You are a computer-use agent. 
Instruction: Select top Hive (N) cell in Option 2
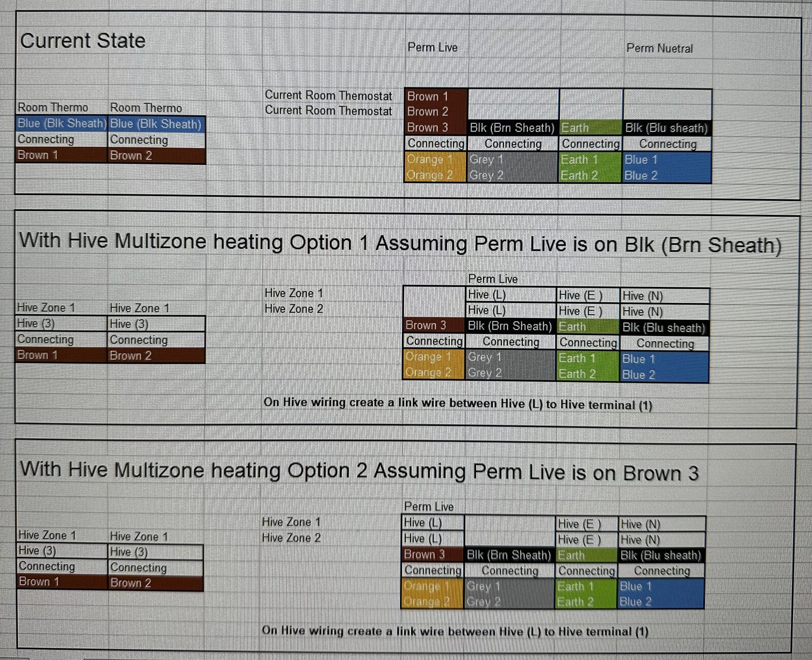(x=640, y=524)
